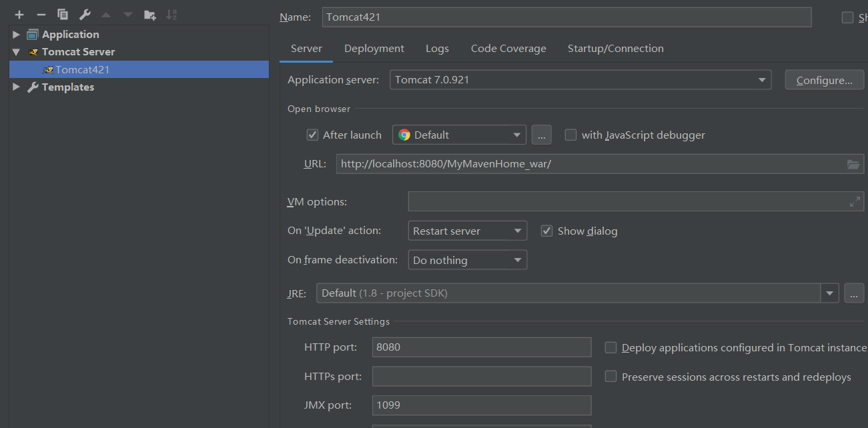868x428 pixels.
Task: Expand the VM options field
Action: (x=855, y=202)
